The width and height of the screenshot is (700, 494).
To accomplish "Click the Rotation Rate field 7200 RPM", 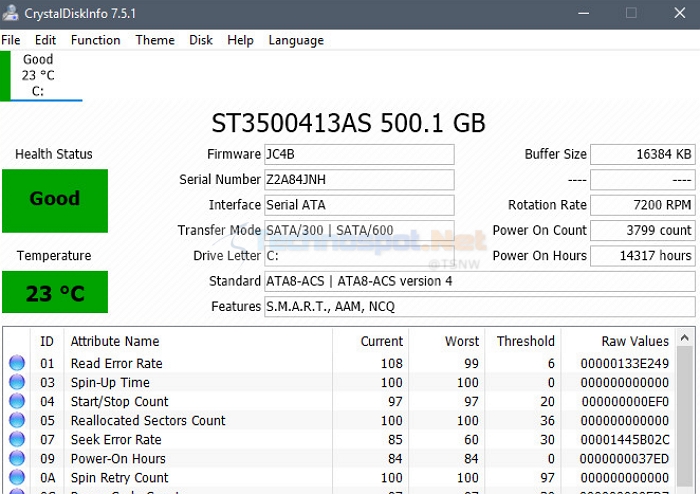I will pos(643,205).
